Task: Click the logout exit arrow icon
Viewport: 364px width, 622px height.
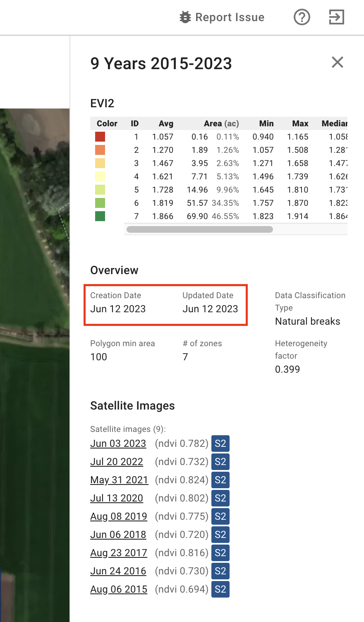Action: coord(336,17)
